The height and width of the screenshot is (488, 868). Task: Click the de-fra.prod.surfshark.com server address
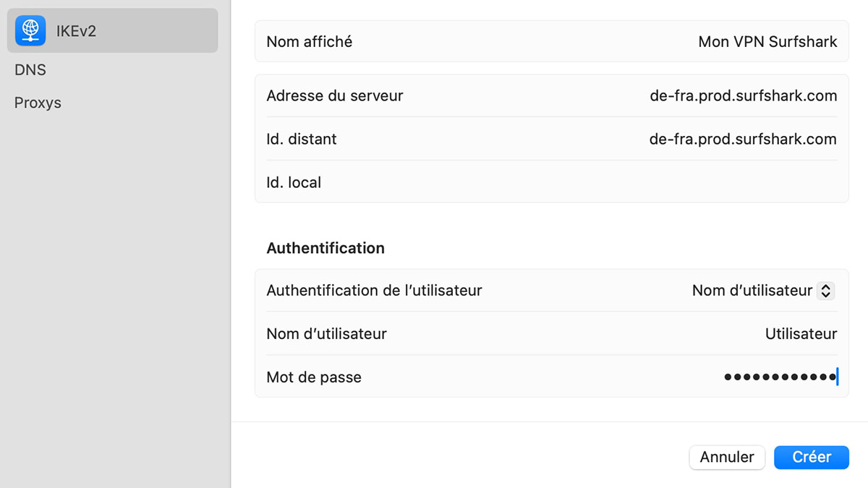pos(743,95)
